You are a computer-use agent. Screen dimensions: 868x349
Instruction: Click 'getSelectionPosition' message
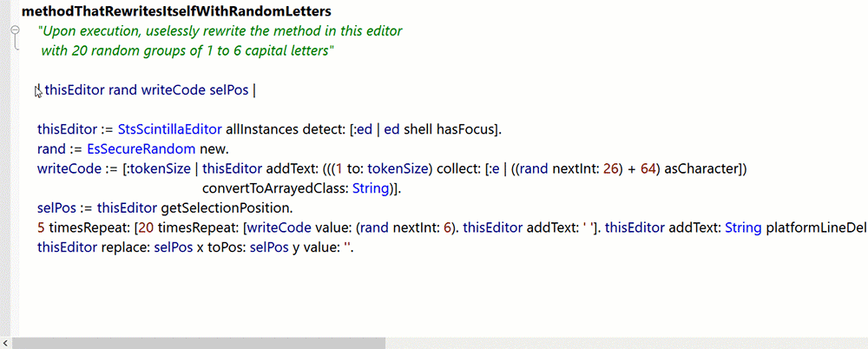point(226,209)
